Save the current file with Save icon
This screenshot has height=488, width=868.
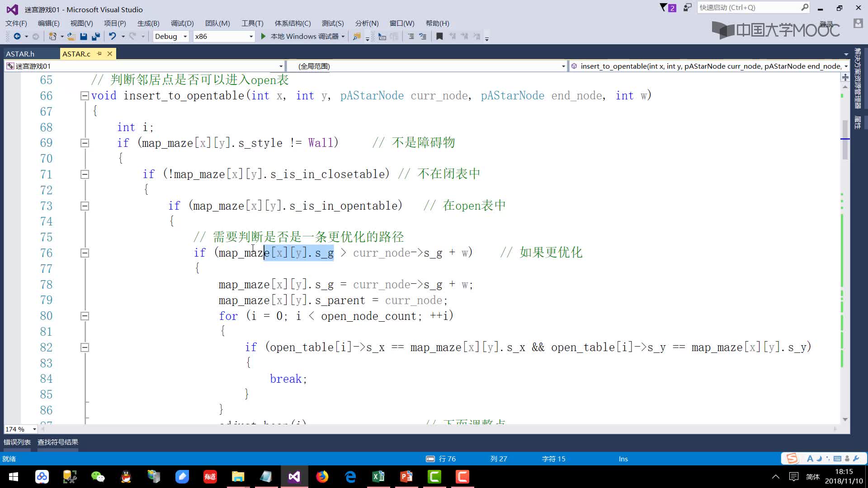point(83,36)
